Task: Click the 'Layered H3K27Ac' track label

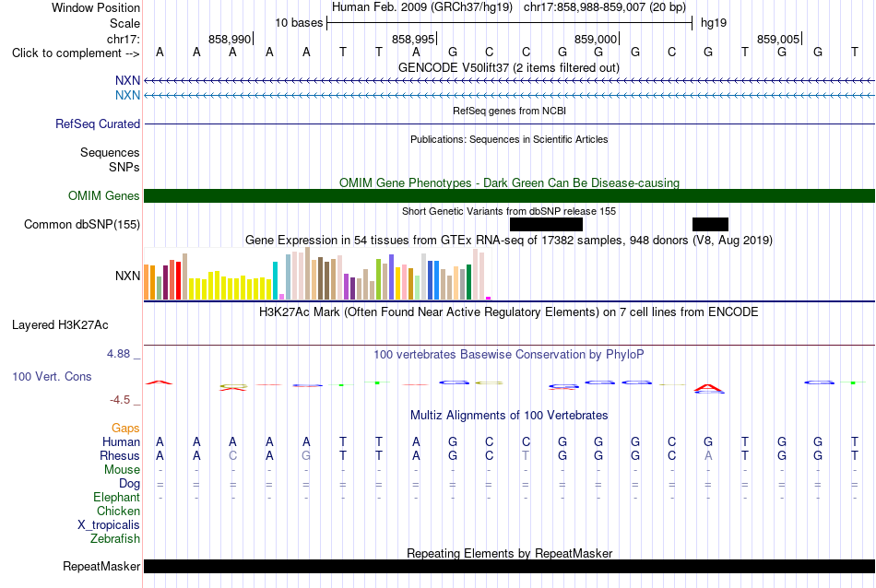Action: [60, 325]
